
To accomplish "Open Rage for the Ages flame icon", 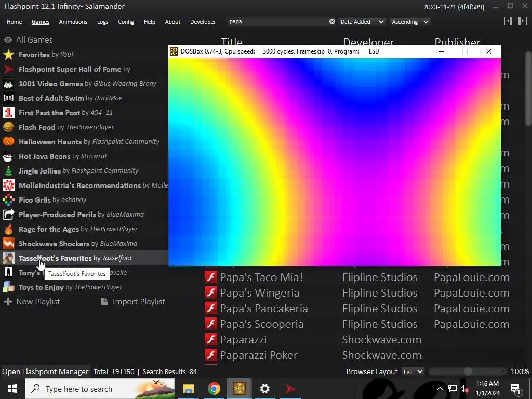I will tap(8, 229).
